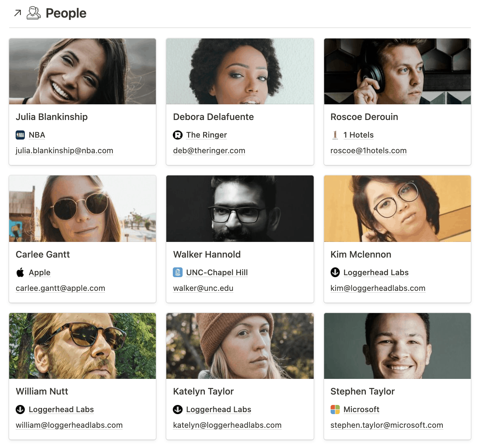The height and width of the screenshot is (448, 478).
Task: Open Roscoe Derouin's photo
Action: coord(397,71)
